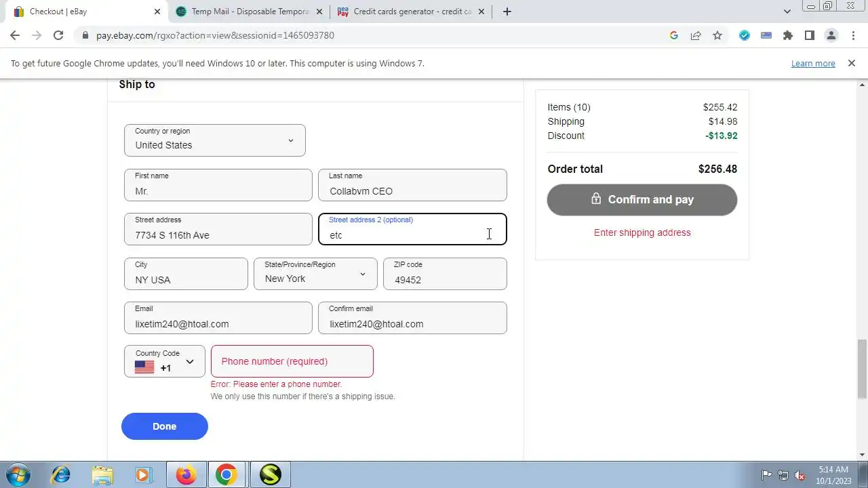The width and height of the screenshot is (868, 488).
Task: Edit the Confirm email field
Action: (x=412, y=318)
